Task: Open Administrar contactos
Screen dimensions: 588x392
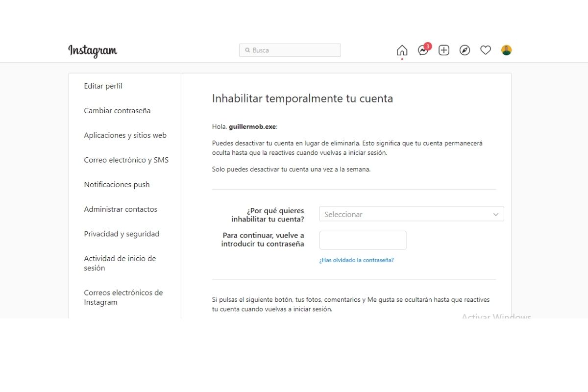Action: point(121,209)
